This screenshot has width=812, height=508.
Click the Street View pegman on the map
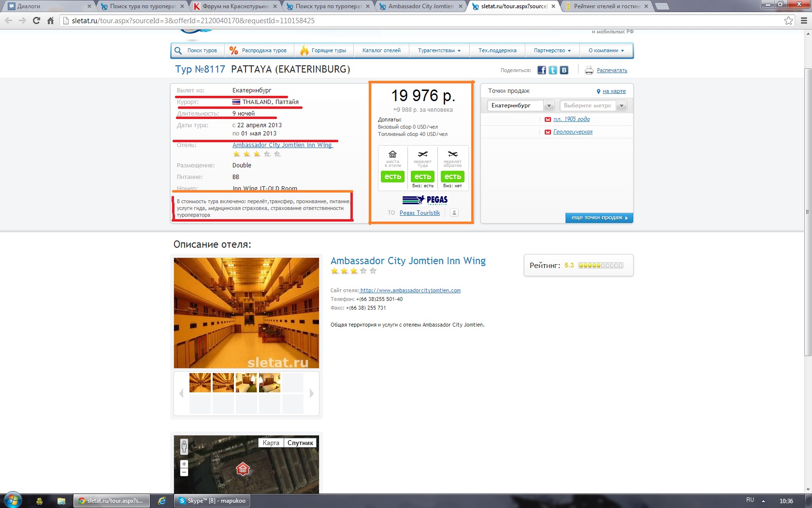184,447
